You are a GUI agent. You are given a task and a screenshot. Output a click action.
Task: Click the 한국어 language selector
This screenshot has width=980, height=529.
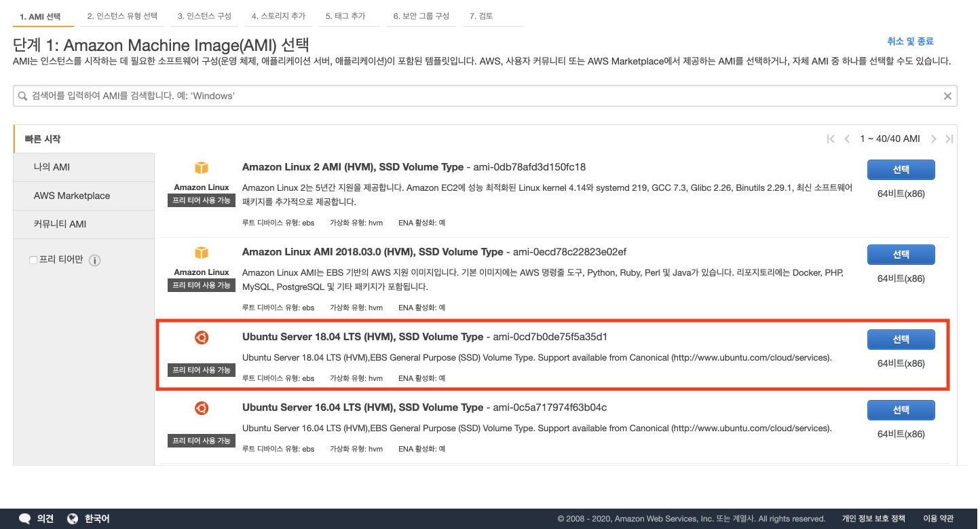(x=97, y=519)
